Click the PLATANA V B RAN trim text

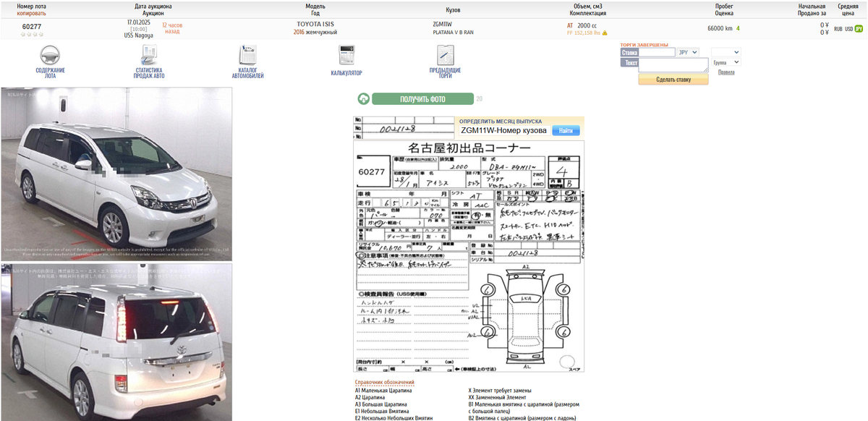coord(454,33)
